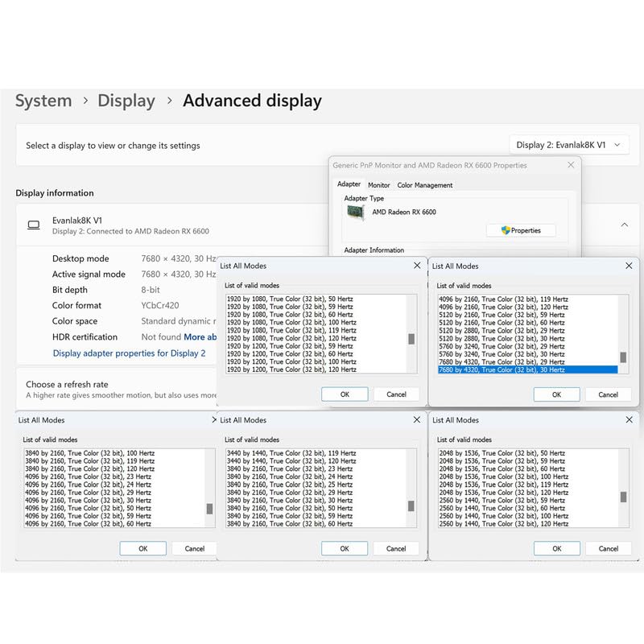Click the shield Properties button
Viewport: 644px width, 644px height.
pos(521,230)
